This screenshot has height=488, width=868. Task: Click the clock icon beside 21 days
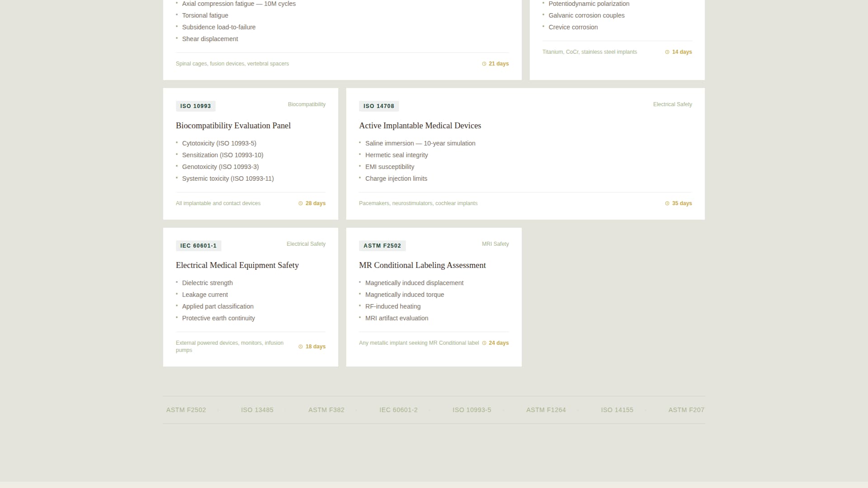pyautogui.click(x=484, y=64)
